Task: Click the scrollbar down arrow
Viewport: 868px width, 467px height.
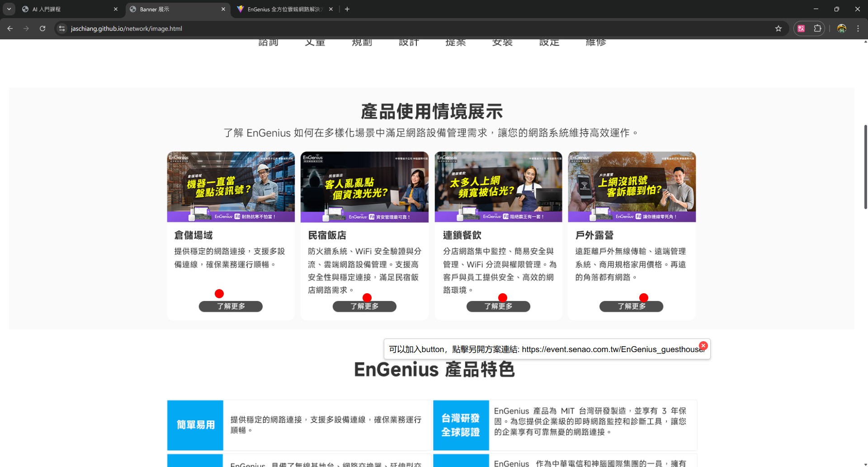Action: pos(865,464)
